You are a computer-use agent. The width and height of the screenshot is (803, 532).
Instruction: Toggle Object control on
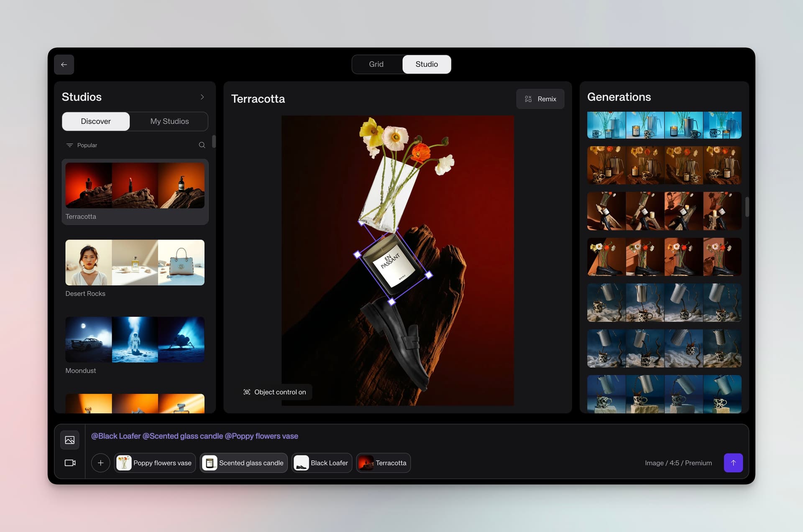tap(275, 392)
